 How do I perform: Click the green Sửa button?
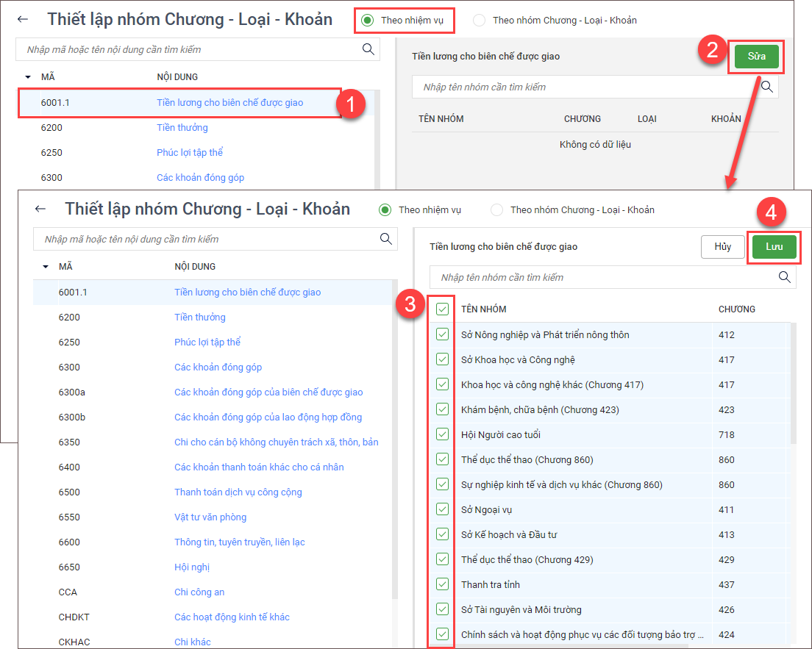756,57
